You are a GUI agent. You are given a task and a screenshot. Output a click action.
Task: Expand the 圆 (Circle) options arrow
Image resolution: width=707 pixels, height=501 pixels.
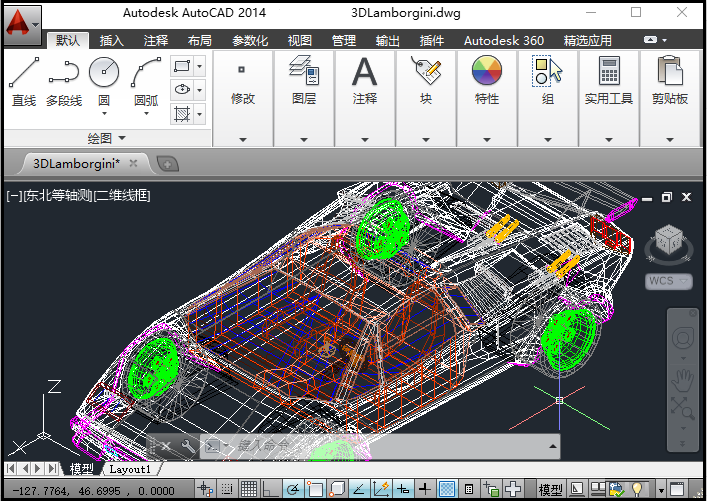(104, 113)
